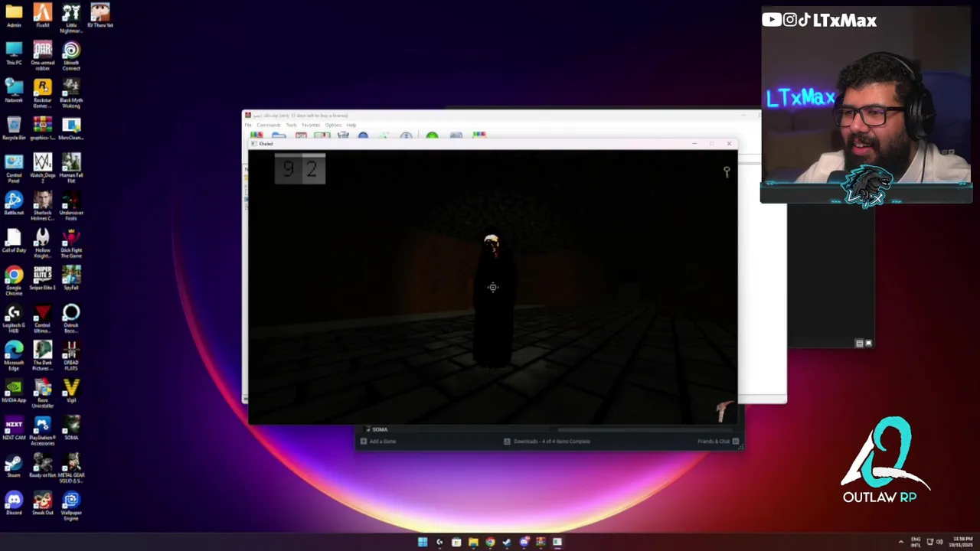Open Downloads status in Steam window
Screen dimensions: 980x551
tap(547, 442)
